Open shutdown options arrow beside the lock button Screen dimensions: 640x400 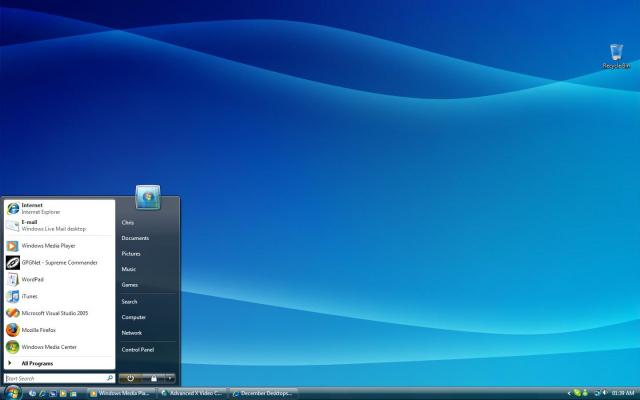(170, 378)
